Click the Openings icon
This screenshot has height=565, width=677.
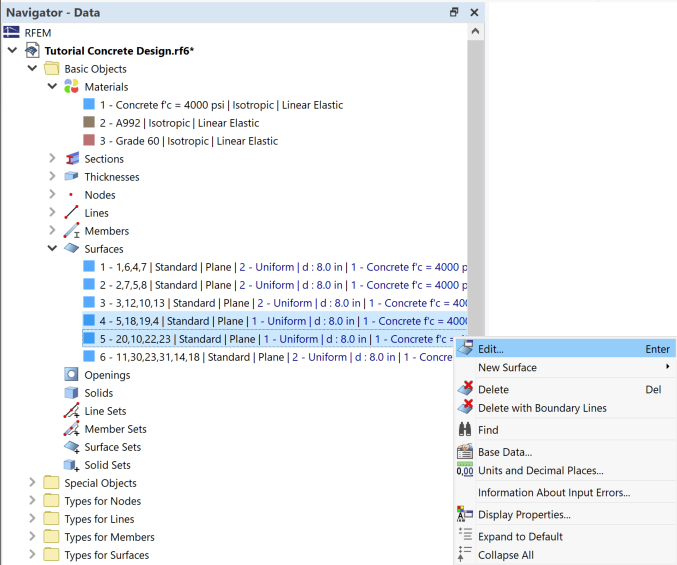point(71,374)
